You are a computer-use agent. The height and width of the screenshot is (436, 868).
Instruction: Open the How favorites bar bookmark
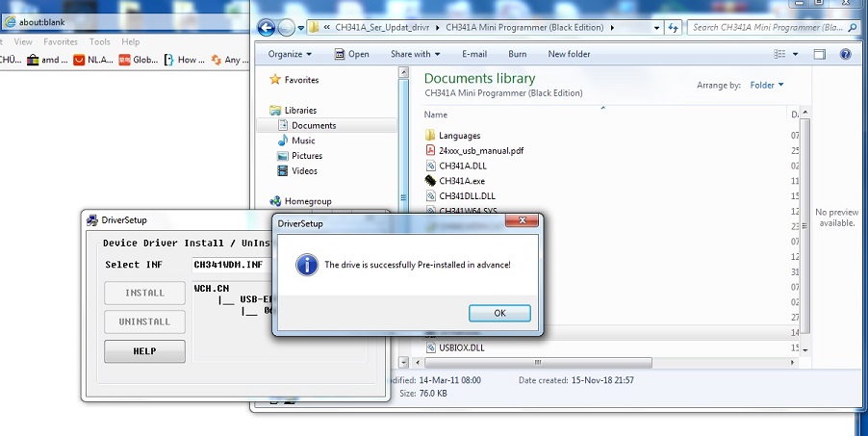(x=185, y=60)
